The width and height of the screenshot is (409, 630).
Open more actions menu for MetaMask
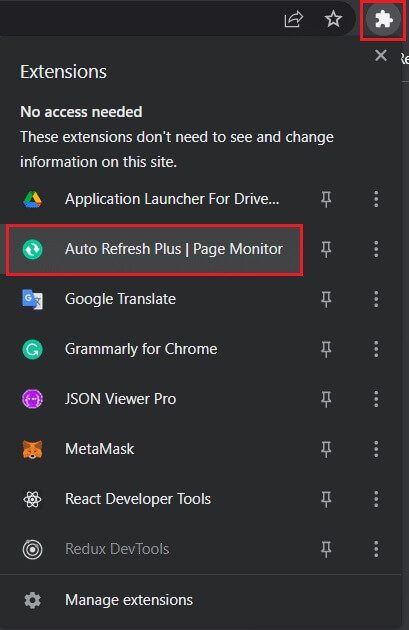[x=376, y=449]
